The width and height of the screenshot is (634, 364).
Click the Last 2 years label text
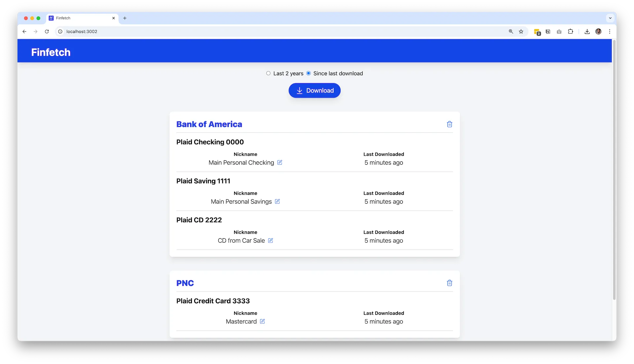[x=288, y=73]
